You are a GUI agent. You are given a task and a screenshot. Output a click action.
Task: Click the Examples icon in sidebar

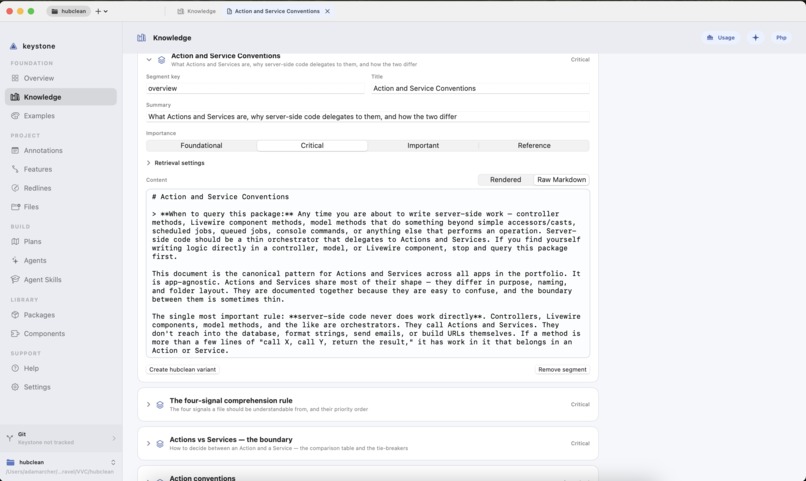coord(15,116)
